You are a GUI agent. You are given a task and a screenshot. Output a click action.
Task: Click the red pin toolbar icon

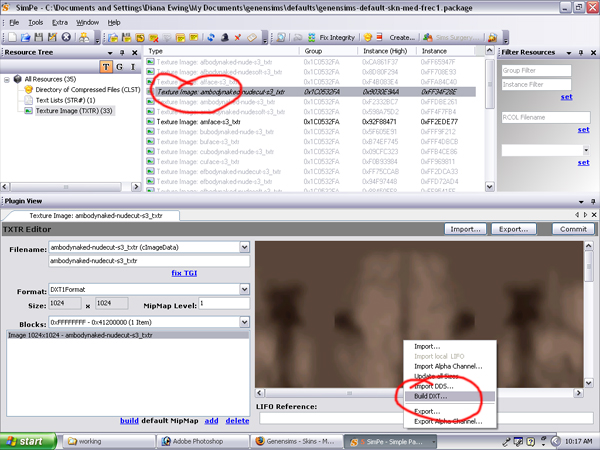[x=238, y=37]
